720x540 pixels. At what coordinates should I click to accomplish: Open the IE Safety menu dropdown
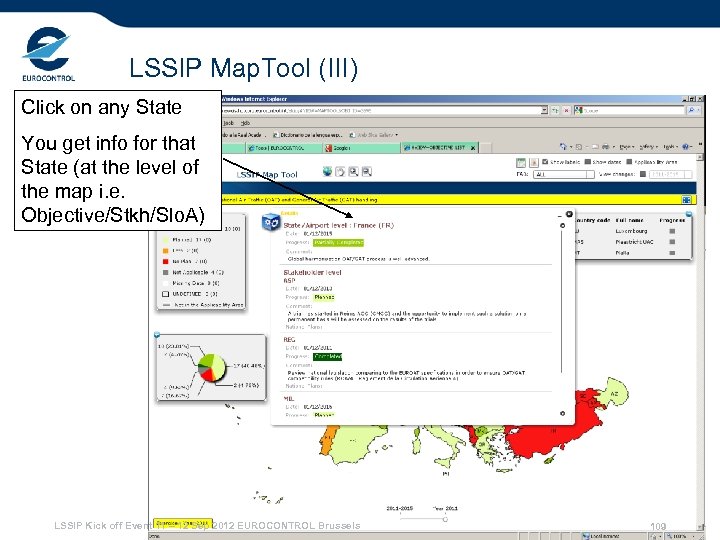(x=647, y=147)
